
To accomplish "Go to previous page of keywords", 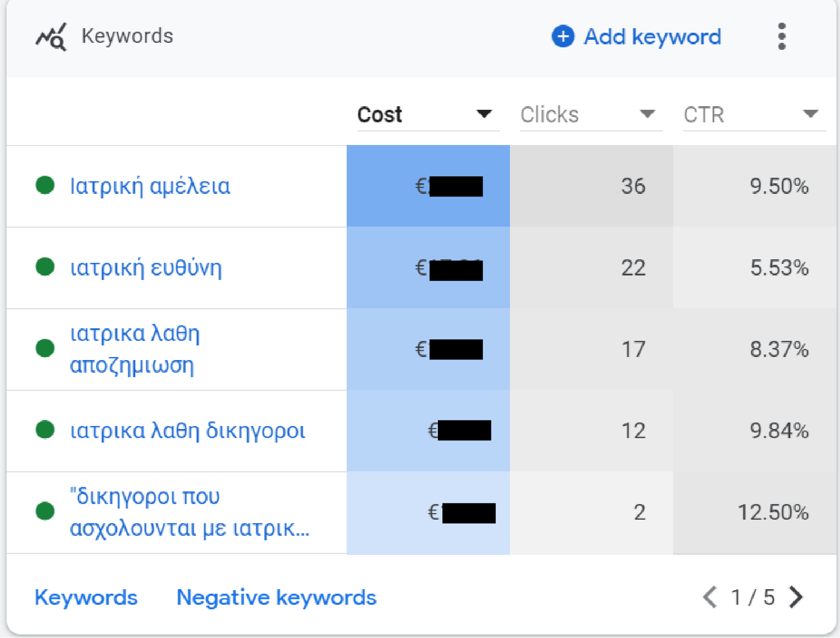I will point(710,597).
